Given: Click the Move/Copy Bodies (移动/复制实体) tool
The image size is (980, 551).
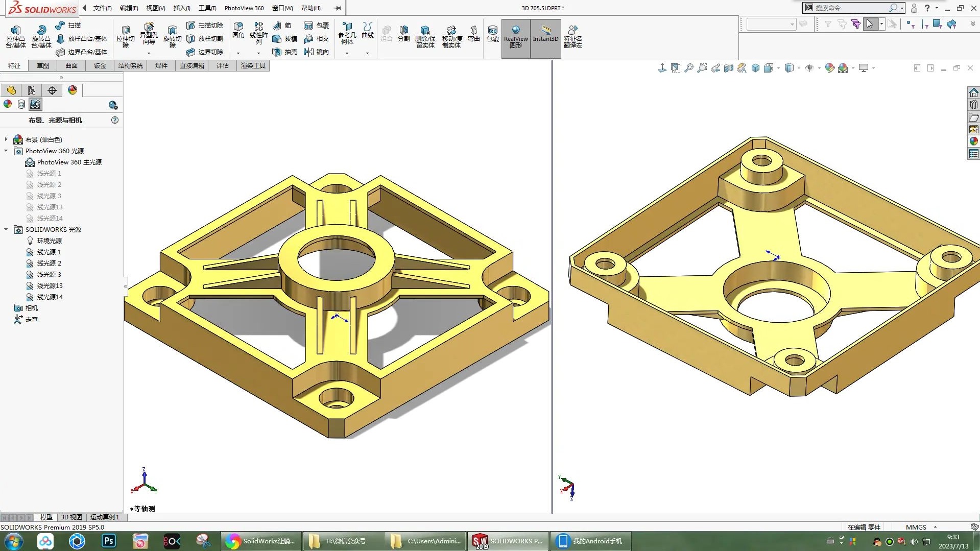Looking at the screenshot, I should (451, 36).
